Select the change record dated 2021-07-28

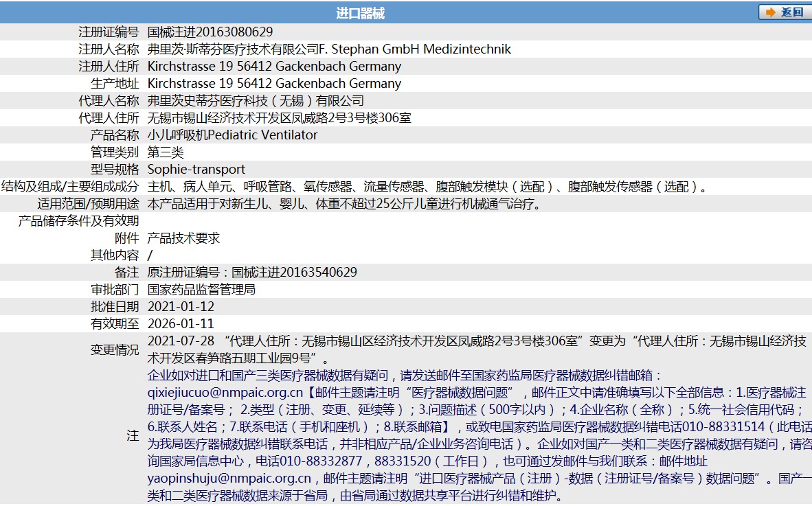[477, 349]
